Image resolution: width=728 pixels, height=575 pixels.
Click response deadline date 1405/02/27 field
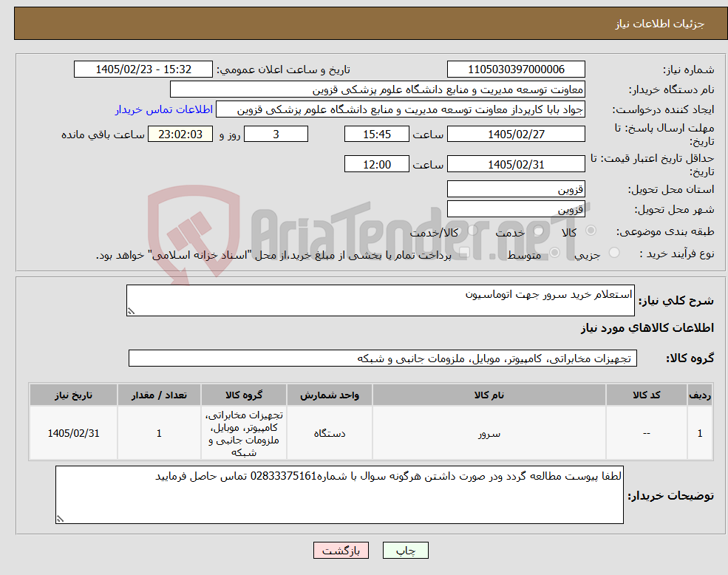point(516,135)
